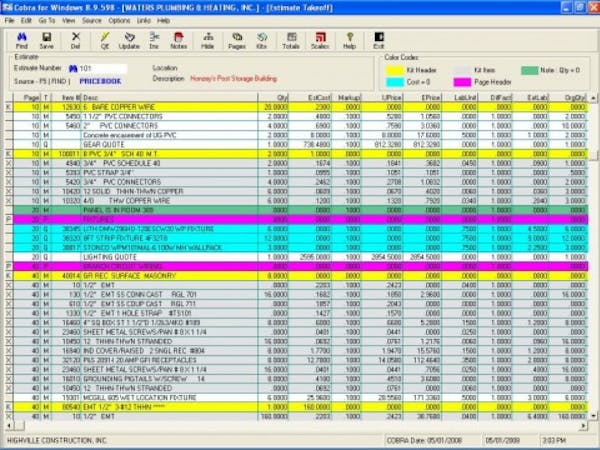Click HIGHVILLE CONSTRUCTION, INC. in status bar
The image size is (600, 450).
pos(57,441)
